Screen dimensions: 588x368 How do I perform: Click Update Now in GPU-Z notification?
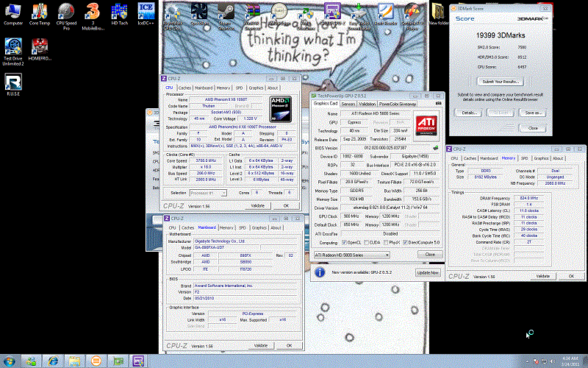pos(428,272)
